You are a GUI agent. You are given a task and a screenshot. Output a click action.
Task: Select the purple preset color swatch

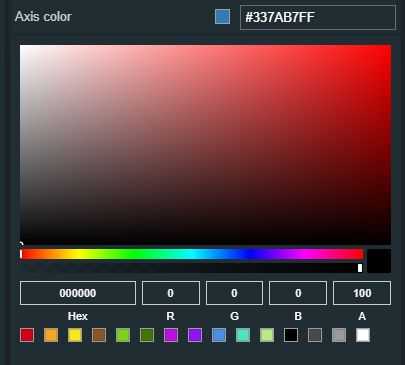point(195,335)
